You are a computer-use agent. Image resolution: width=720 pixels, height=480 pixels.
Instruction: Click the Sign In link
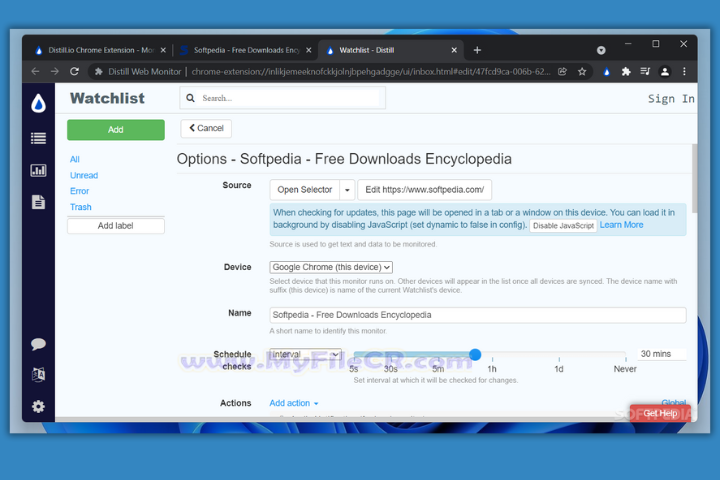click(671, 99)
